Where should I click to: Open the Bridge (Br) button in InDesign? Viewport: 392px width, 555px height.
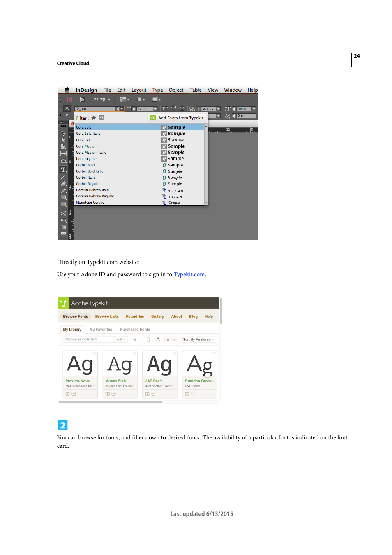[83, 99]
